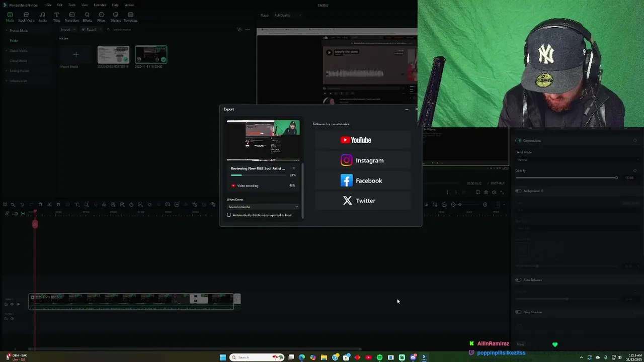
Task: Open Microsoft Edge from the taskbar
Action: [x=302, y=357]
